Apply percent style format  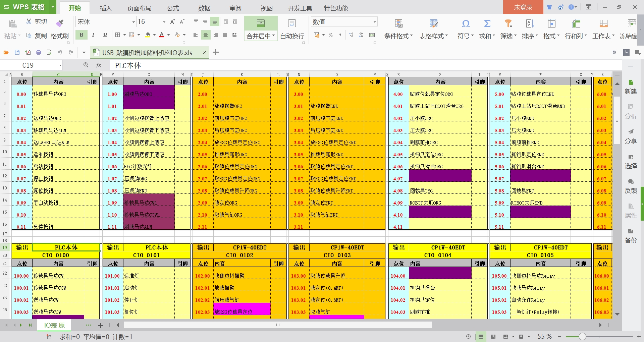click(x=331, y=35)
